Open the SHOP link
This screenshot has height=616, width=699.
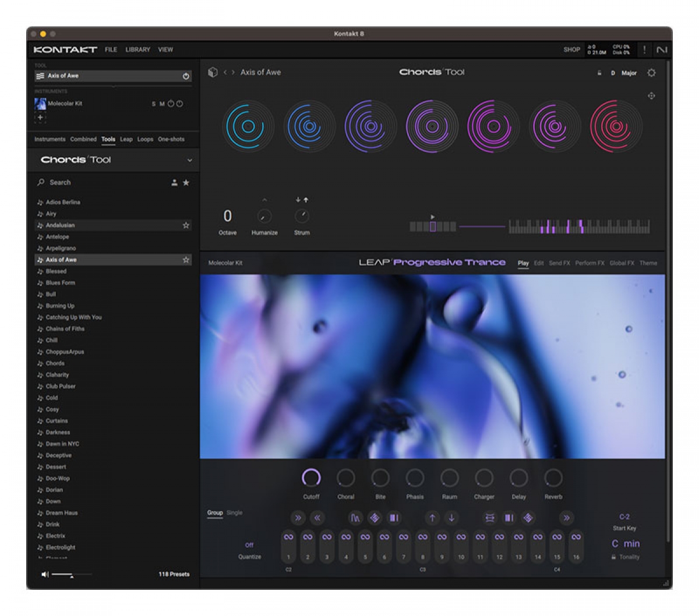click(571, 50)
